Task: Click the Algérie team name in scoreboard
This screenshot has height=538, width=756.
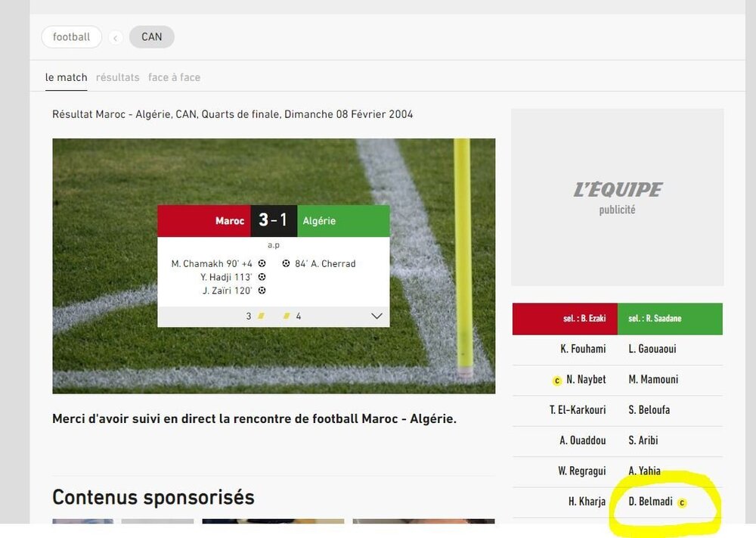Action: pos(319,221)
